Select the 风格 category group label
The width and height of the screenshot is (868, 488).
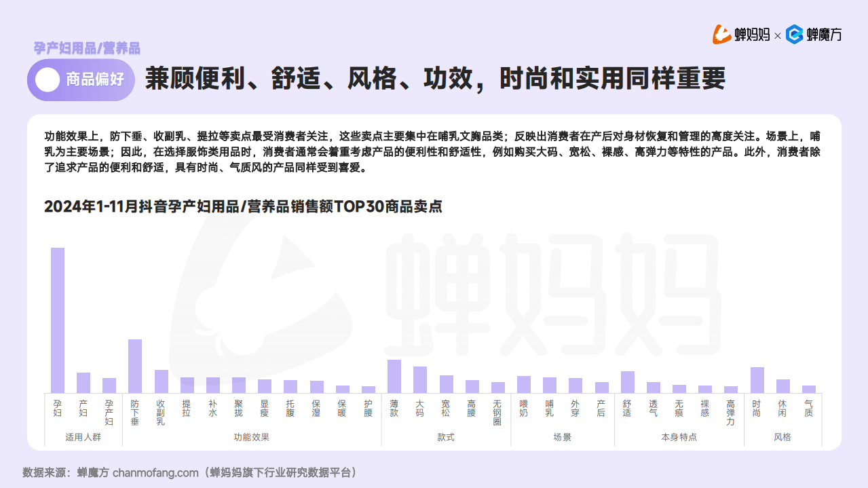click(x=782, y=437)
